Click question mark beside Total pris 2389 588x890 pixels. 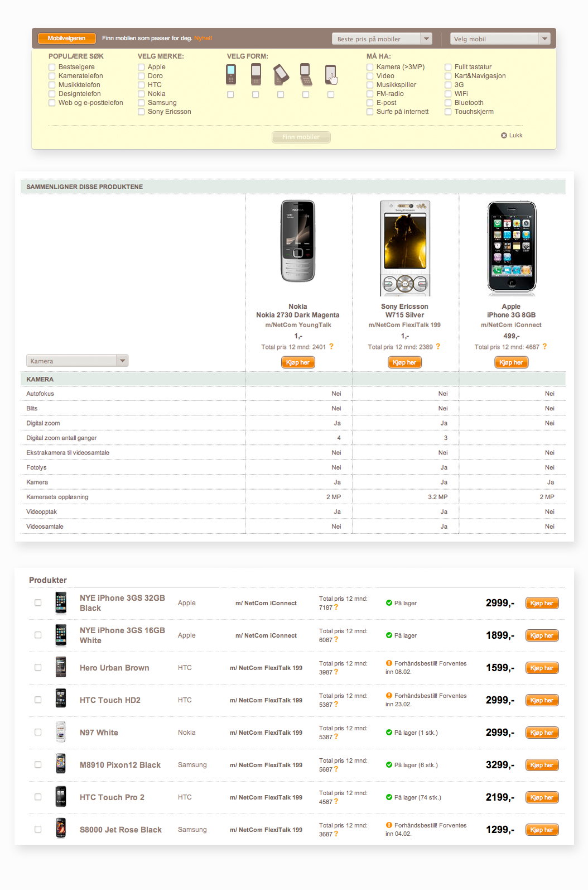(x=438, y=347)
